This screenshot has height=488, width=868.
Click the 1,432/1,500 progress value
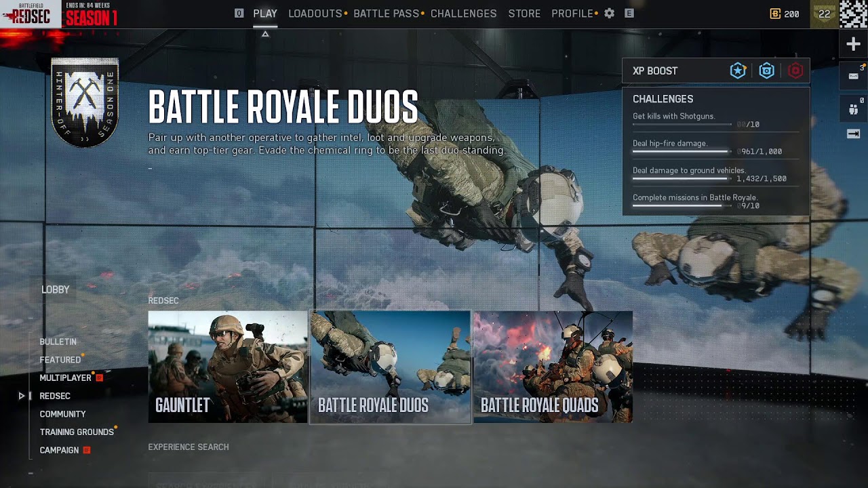[762, 179]
